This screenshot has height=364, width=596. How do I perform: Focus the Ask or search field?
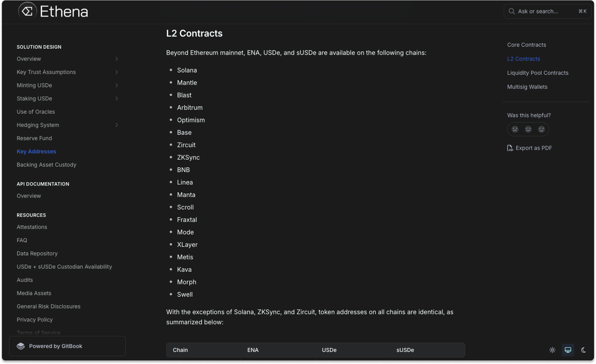pos(544,11)
